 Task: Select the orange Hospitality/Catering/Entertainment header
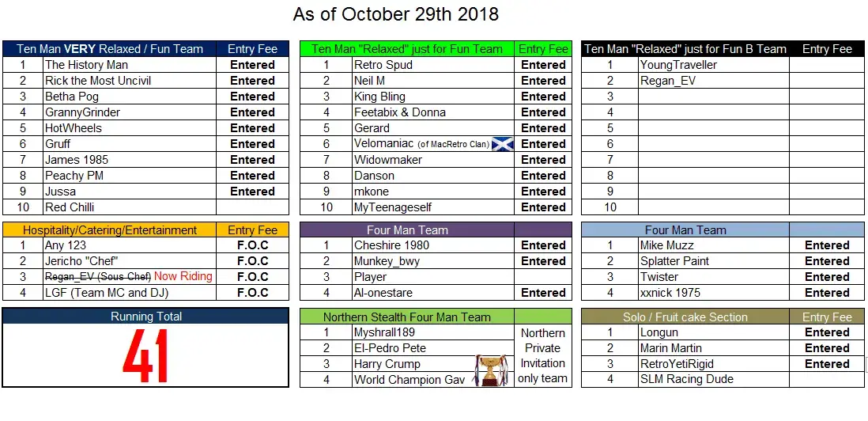click(x=110, y=229)
